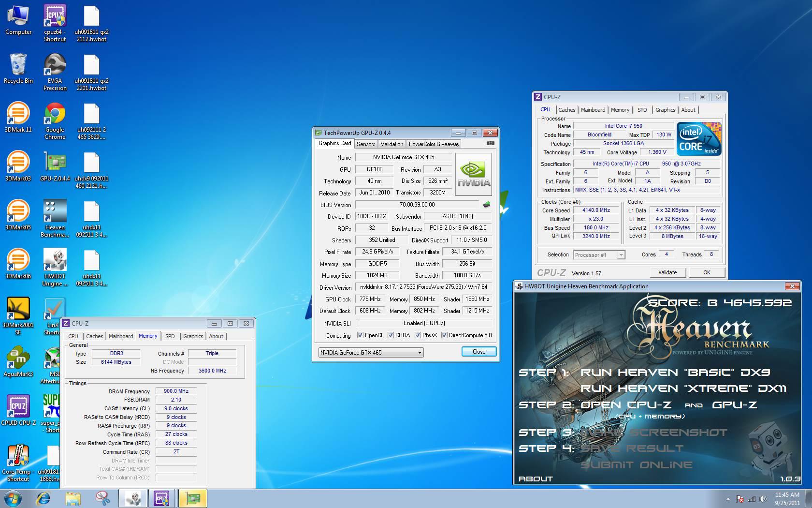Screen dimensions: 812x508
Task: Open About tab in top CPU-Z window
Action: coord(688,110)
